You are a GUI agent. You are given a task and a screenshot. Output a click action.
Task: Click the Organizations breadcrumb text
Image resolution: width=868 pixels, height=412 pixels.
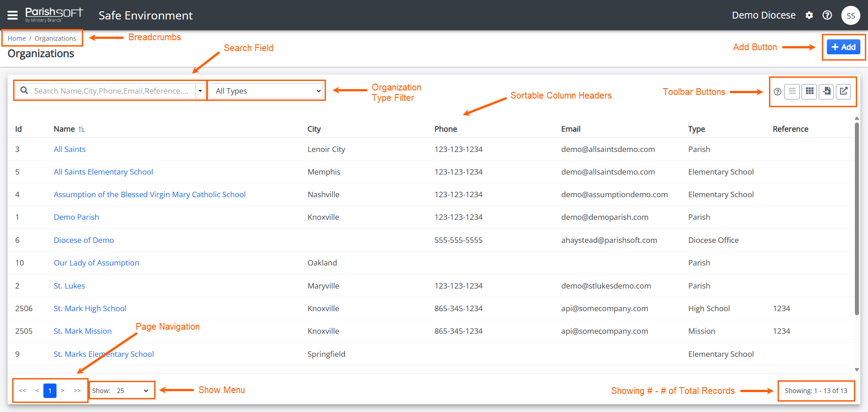55,38
